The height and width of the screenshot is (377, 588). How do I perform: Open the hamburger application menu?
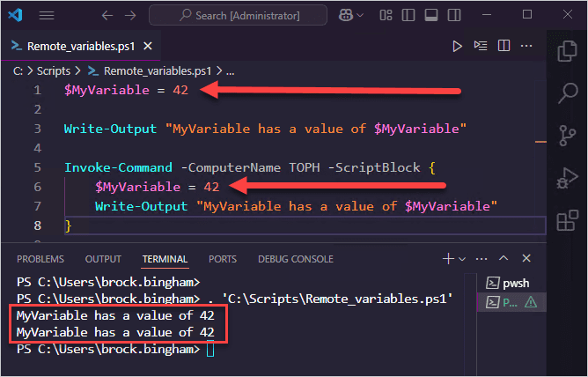[47, 15]
